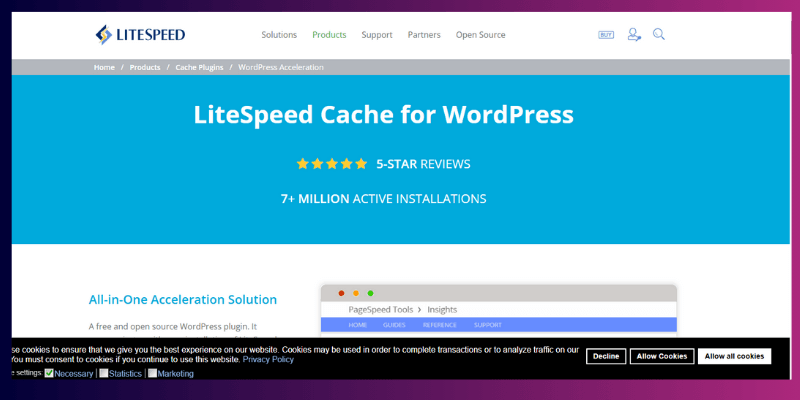Screen dimensions: 800x400
Task: Click 5-STAR REVIEWS text
Action: pyautogui.click(x=423, y=164)
